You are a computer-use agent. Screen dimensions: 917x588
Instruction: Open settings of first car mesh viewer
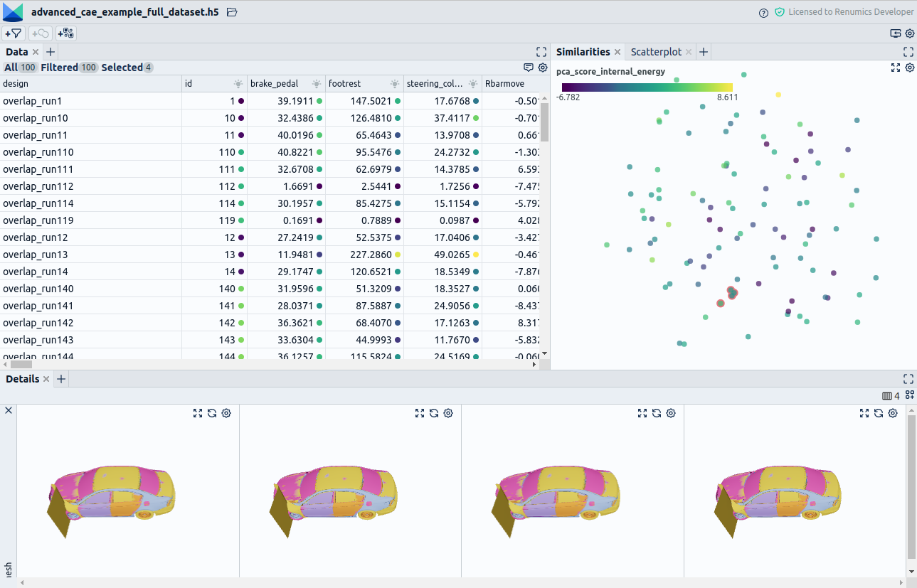226,413
